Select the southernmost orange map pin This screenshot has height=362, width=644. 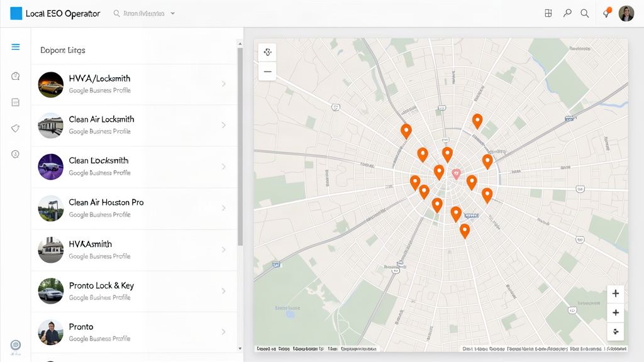point(465,231)
